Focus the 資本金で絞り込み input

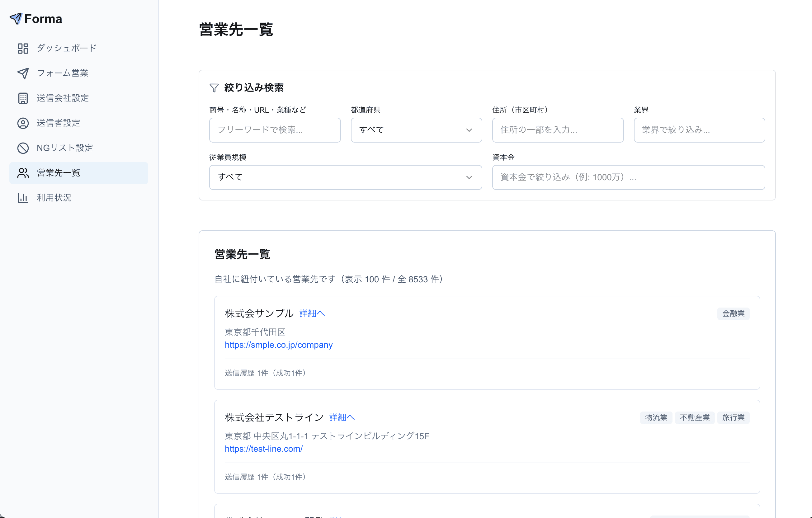pyautogui.click(x=628, y=177)
